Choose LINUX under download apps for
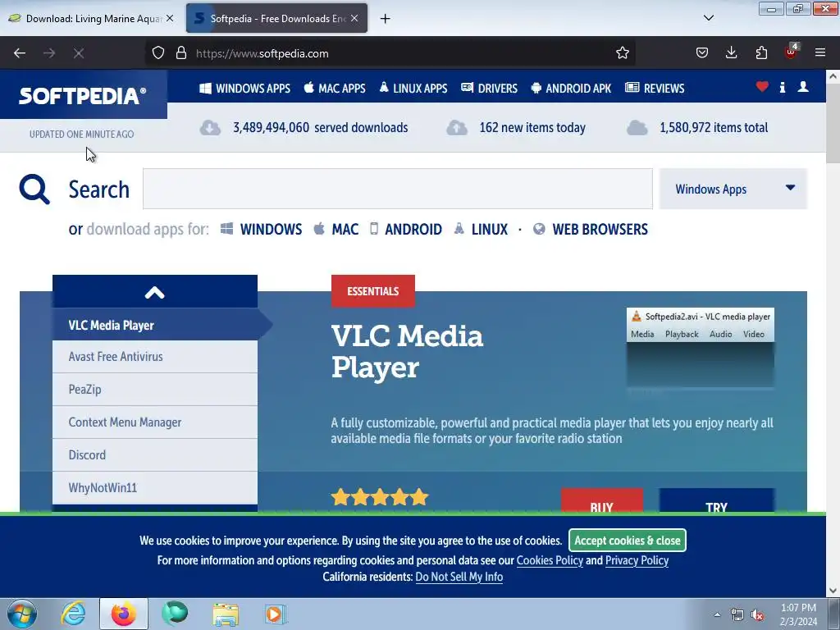 [481, 230]
